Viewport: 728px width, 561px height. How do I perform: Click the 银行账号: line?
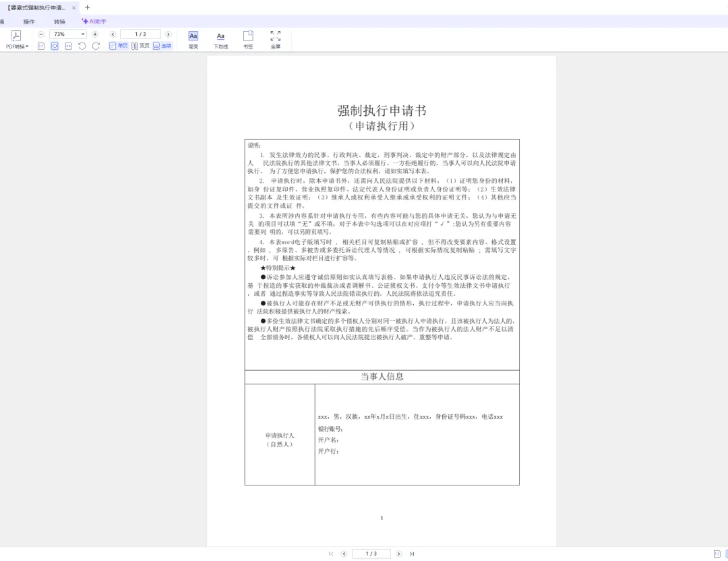tap(330, 429)
